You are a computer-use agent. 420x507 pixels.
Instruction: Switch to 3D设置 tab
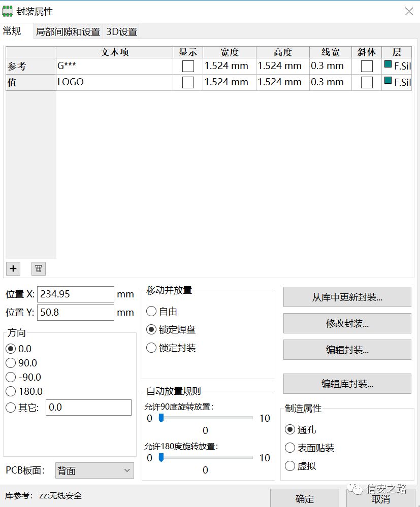(x=122, y=31)
